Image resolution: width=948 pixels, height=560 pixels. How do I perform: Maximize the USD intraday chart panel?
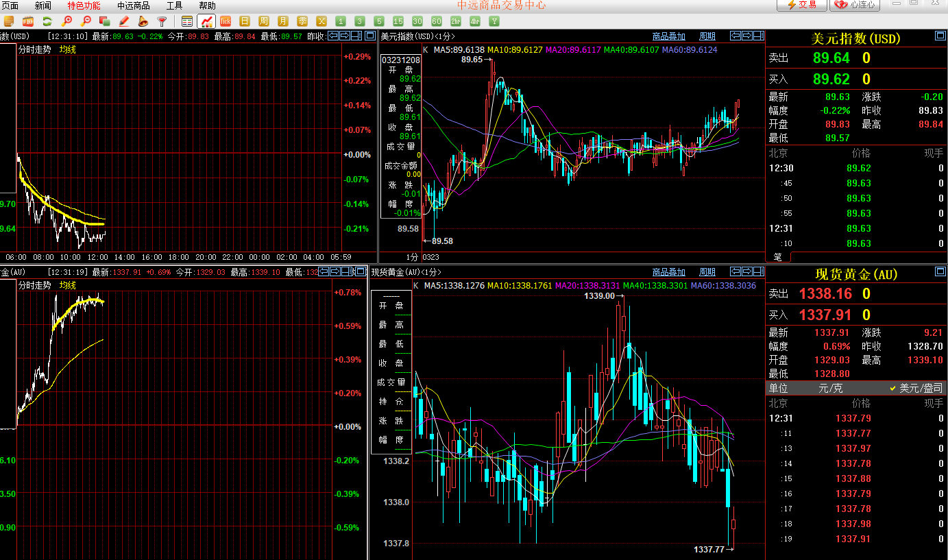click(x=370, y=36)
